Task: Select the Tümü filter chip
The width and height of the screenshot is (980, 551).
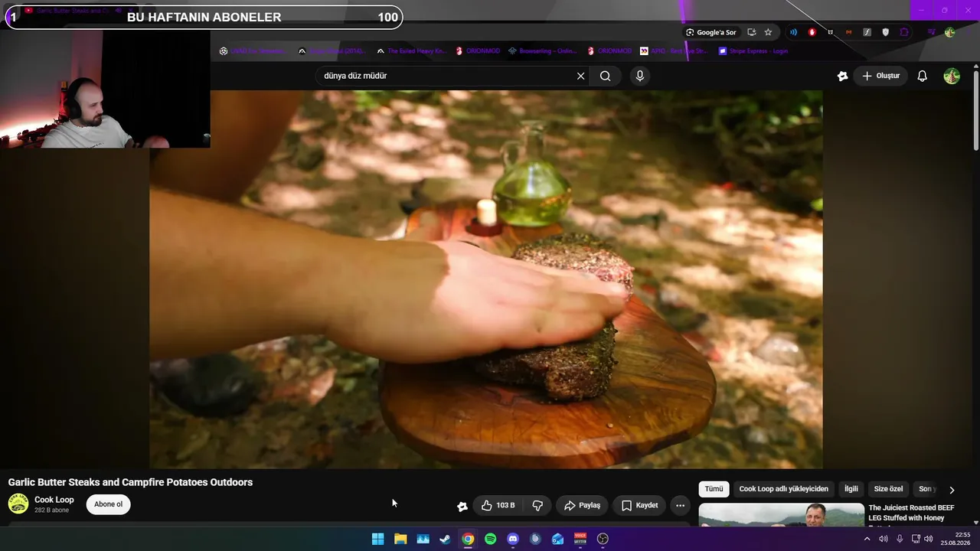Action: pos(714,489)
